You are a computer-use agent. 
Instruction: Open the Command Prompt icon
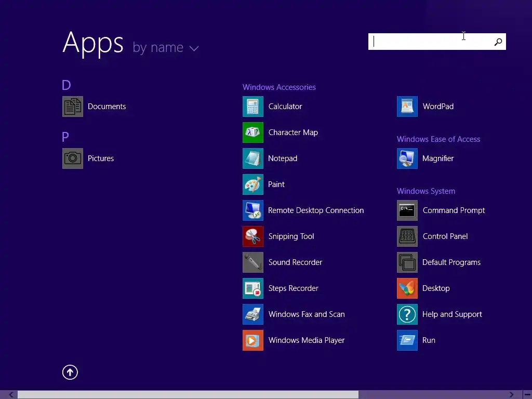pos(407,210)
